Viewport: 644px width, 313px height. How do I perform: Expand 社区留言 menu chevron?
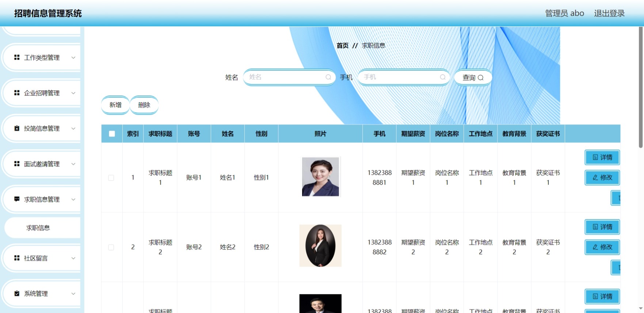tap(73, 258)
